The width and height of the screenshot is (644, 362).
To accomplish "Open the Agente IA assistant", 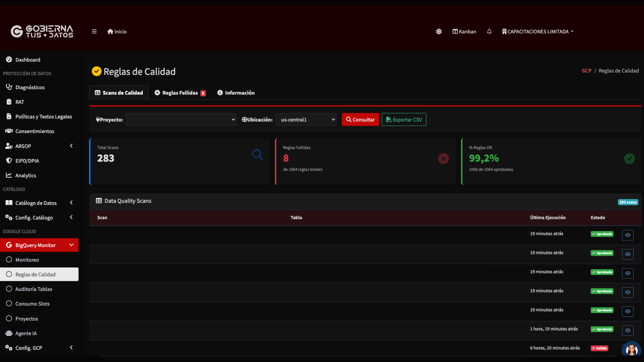I will coord(26,333).
